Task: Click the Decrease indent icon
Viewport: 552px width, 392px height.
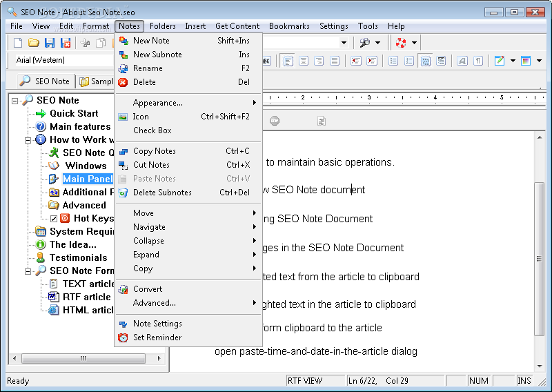Action: 356,61
